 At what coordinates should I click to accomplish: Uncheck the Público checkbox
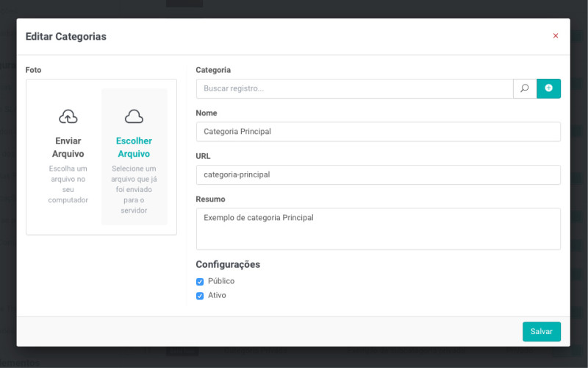[x=200, y=282]
